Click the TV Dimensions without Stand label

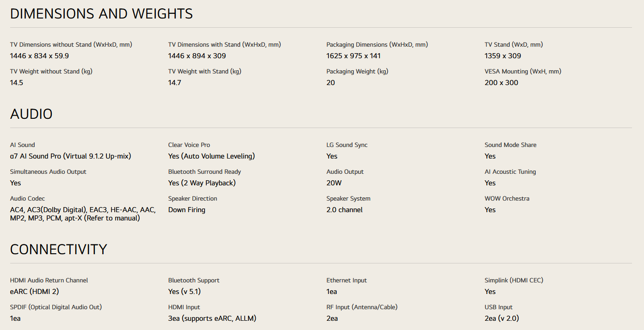click(x=71, y=45)
